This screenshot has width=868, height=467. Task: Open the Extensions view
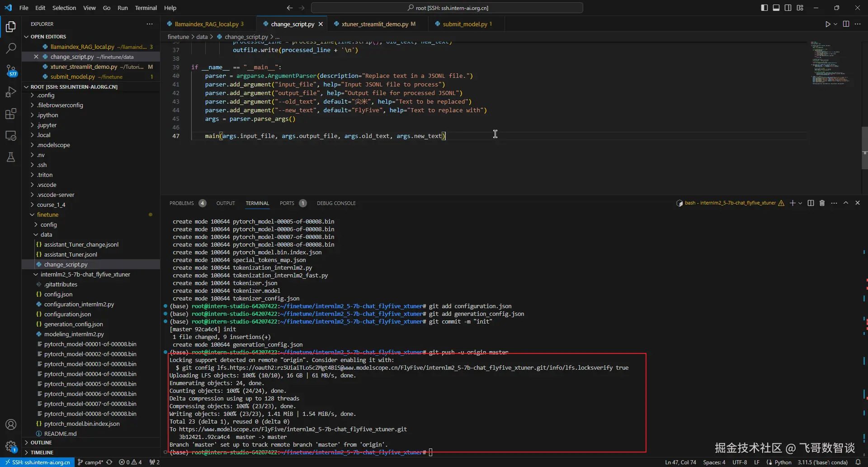point(11,114)
